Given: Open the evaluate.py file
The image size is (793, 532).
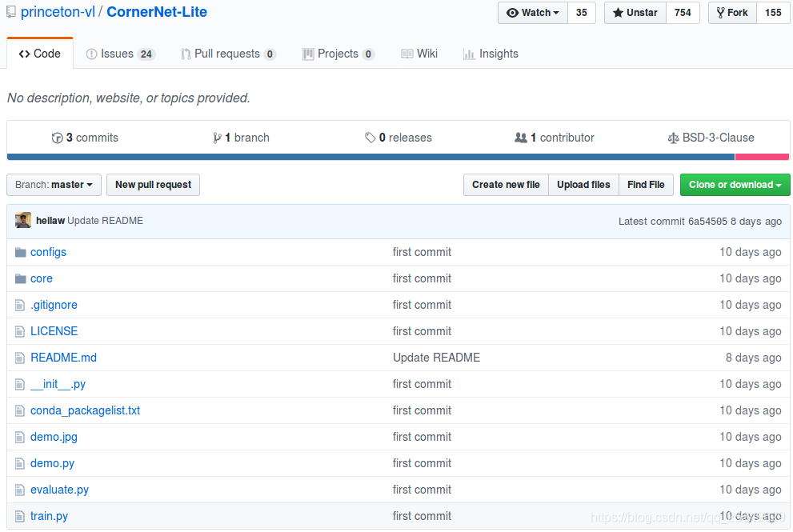Looking at the screenshot, I should 60,490.
